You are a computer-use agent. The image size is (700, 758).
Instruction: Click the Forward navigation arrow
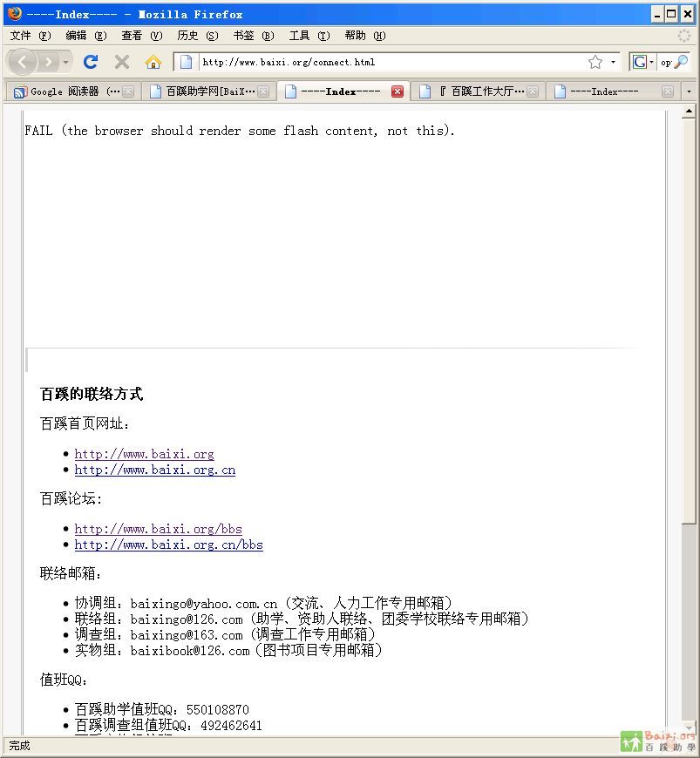pyautogui.click(x=48, y=62)
